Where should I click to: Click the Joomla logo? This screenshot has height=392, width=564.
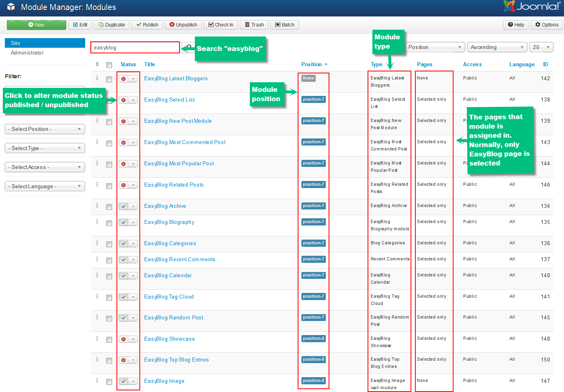532,6
